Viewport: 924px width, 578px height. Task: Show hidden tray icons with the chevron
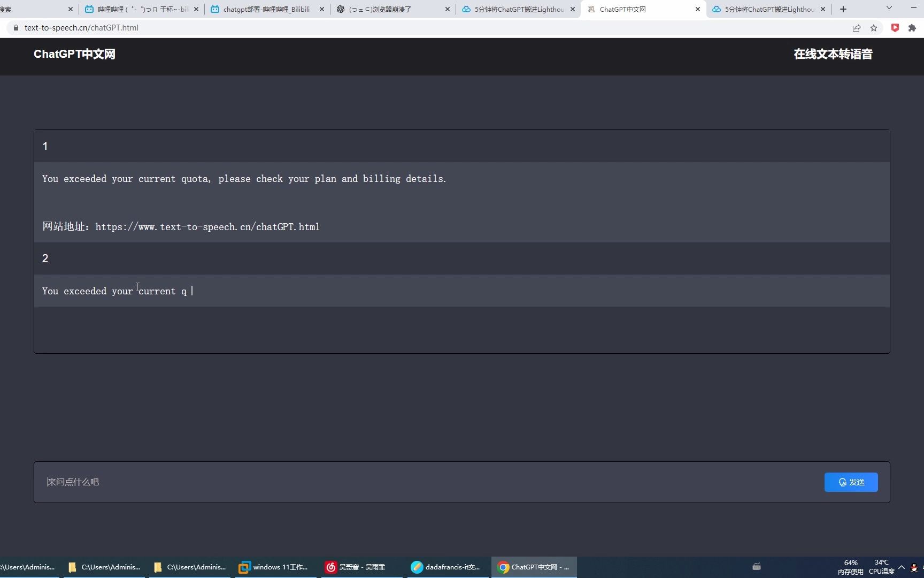click(x=902, y=567)
